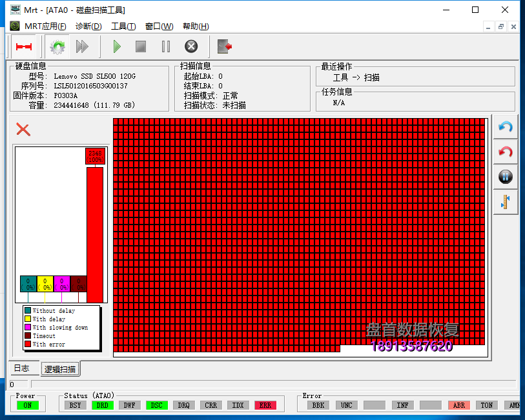The width and height of the screenshot is (525, 420).
Task: Select the 逻辑扫描 tab
Action: pyautogui.click(x=60, y=369)
